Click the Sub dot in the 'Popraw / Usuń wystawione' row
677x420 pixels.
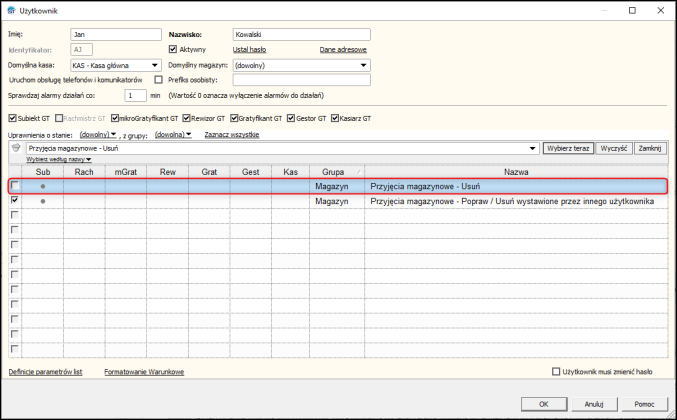(x=43, y=201)
